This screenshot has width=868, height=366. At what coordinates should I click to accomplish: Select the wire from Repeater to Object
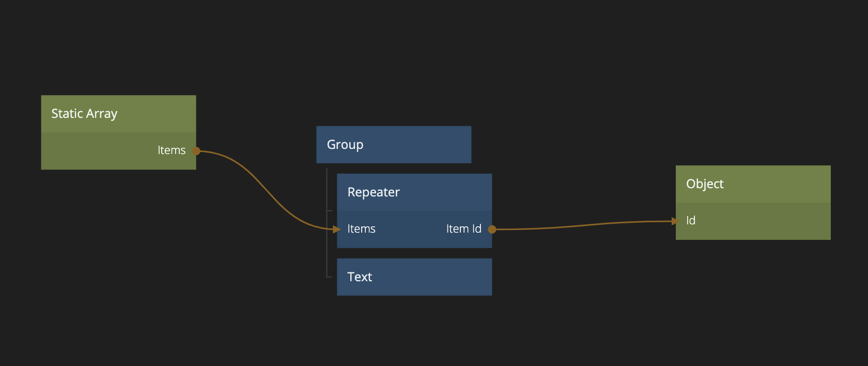tap(584, 225)
